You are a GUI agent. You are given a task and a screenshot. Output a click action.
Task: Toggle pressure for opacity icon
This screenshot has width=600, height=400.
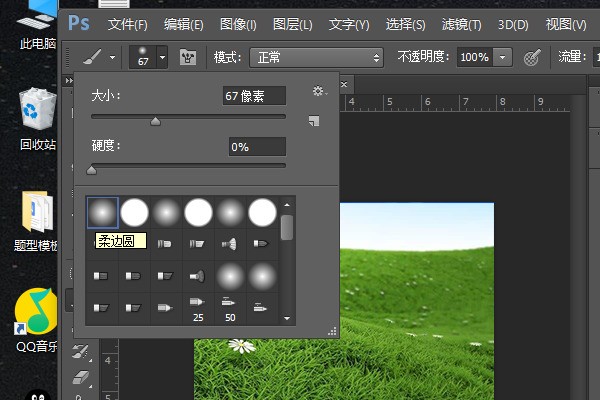(x=532, y=57)
